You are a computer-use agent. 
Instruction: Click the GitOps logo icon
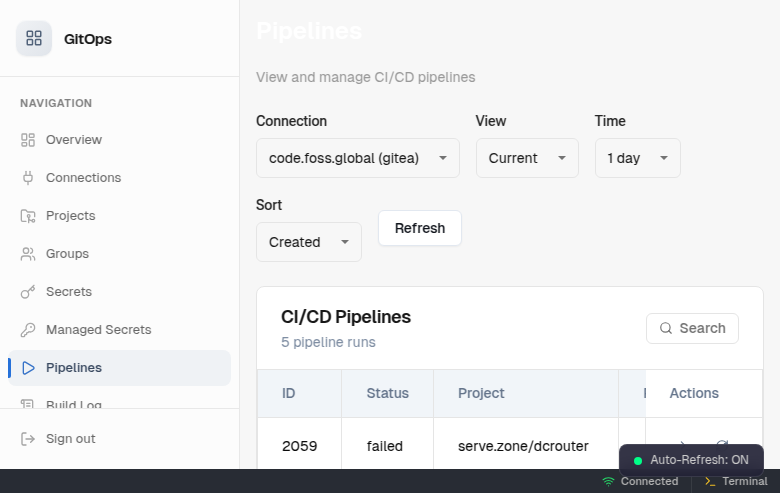[34, 39]
